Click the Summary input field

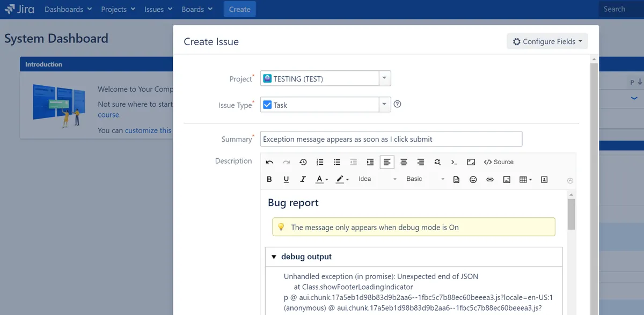(391, 139)
